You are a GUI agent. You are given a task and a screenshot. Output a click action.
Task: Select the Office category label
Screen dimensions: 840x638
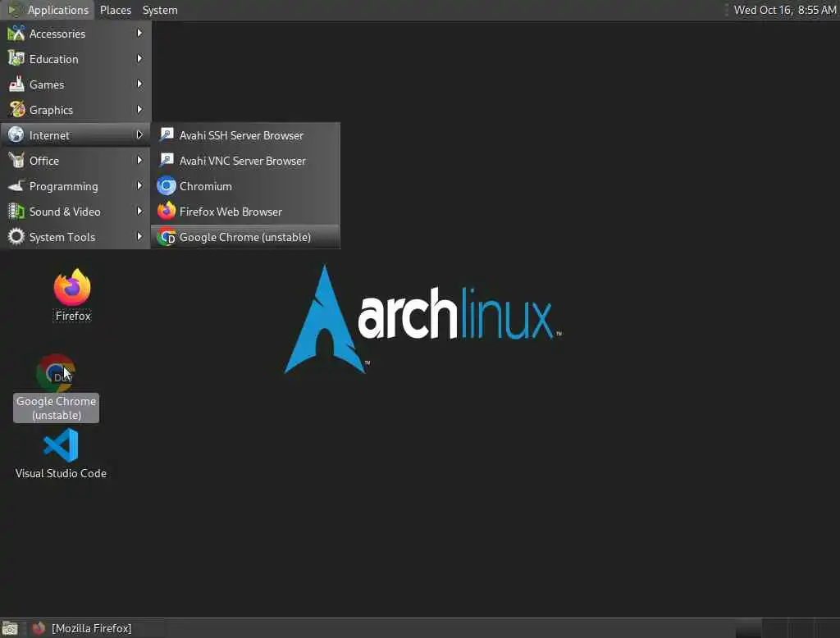point(44,161)
